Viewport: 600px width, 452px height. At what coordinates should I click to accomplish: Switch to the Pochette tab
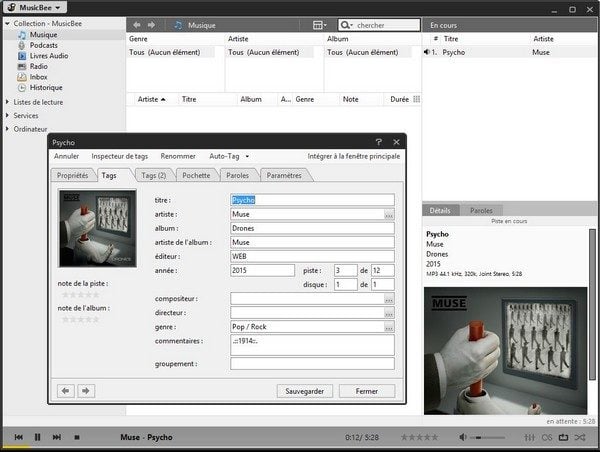pos(196,175)
